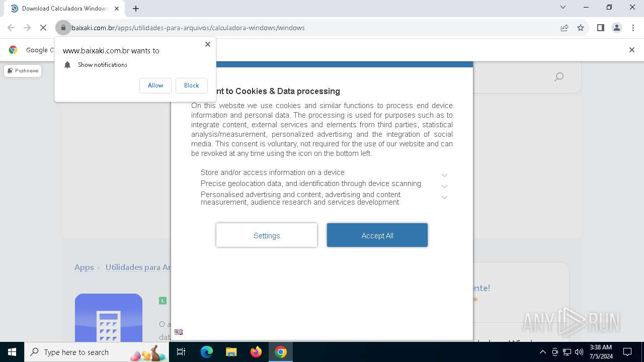Click the Google Chrome logo in info bar
Screen dimensions: 644x362
[13, 50]
